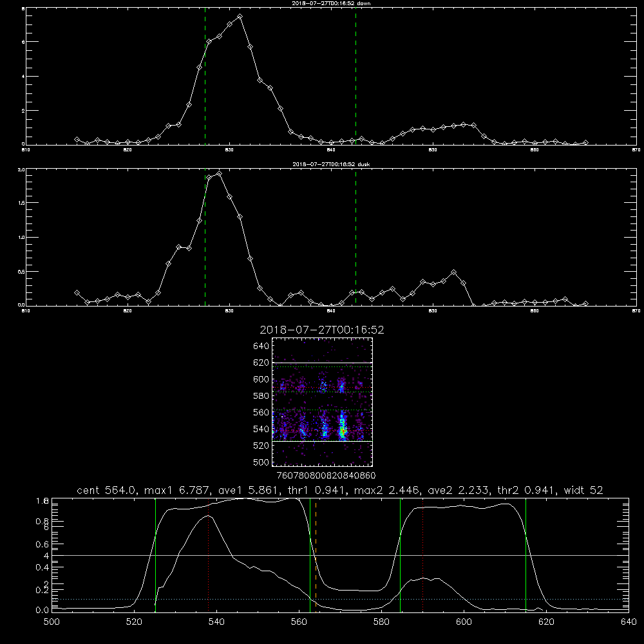
Task: Click the 'cent 564.0' value in the stats line
Action: coord(107,490)
